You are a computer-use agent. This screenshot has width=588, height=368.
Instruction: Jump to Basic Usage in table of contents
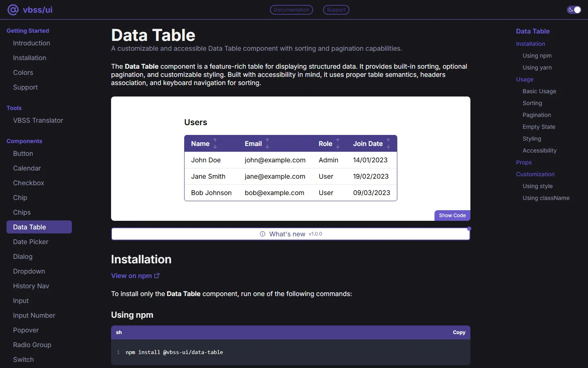[x=539, y=91]
